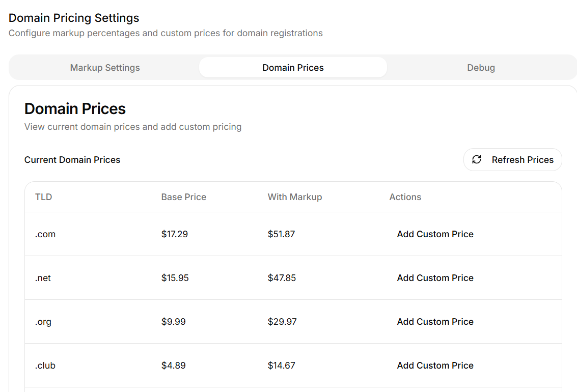Select the .org TLD cell
The width and height of the screenshot is (577, 392).
point(43,322)
